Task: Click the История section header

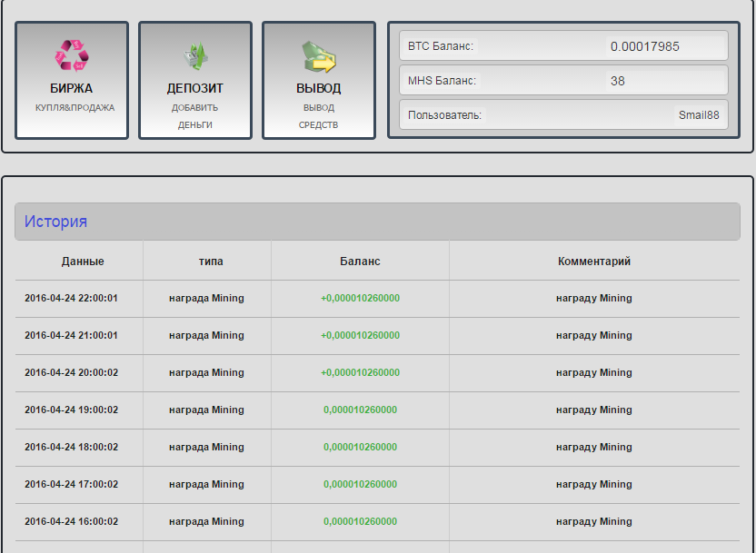Action: point(56,222)
